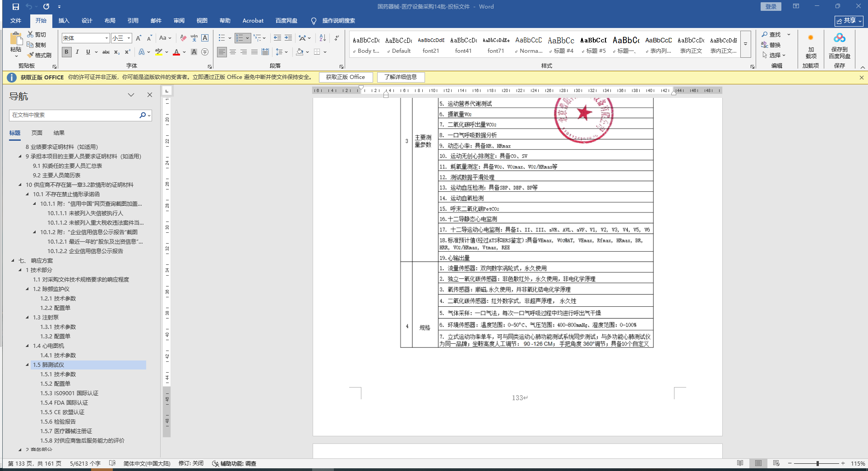Viewport: 868px width, 471px height.
Task: Undo the last action in the quick access toolbar
Action: pos(29,7)
